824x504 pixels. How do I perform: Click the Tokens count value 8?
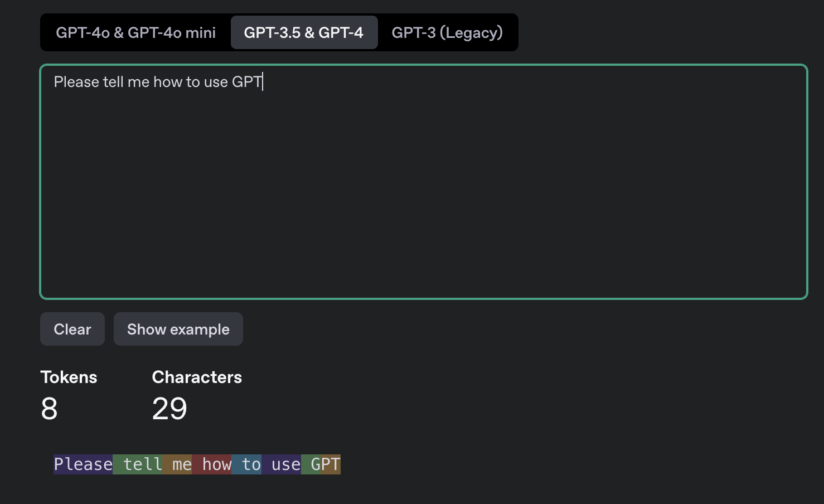tap(49, 409)
